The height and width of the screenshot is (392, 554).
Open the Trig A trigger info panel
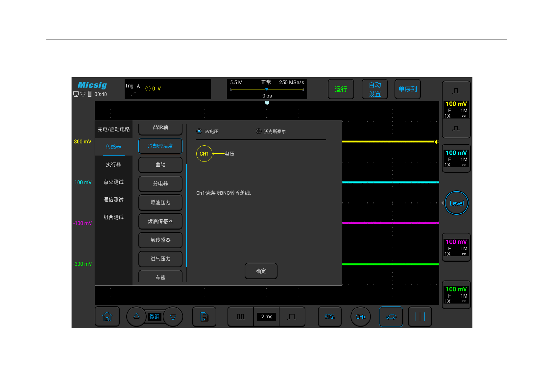point(168,89)
